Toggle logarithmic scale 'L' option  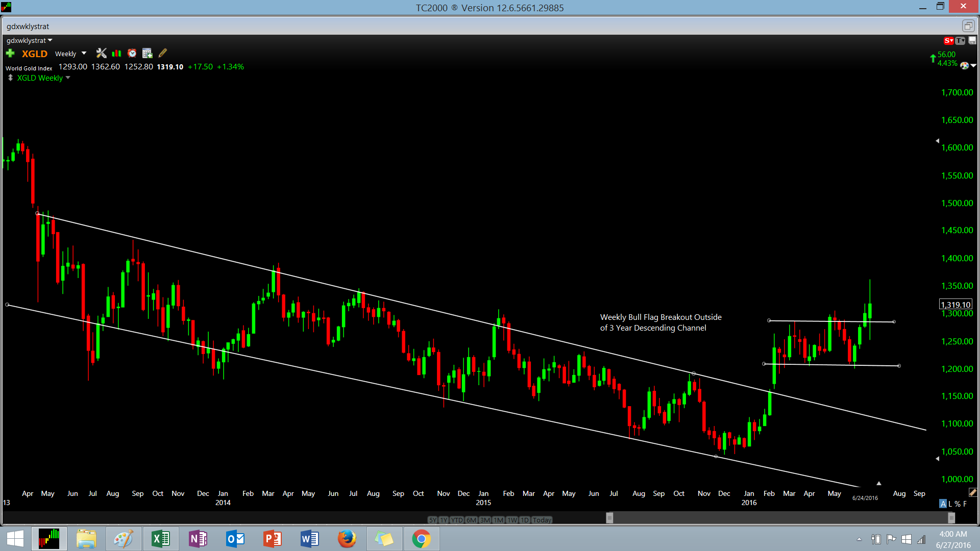coord(950,504)
